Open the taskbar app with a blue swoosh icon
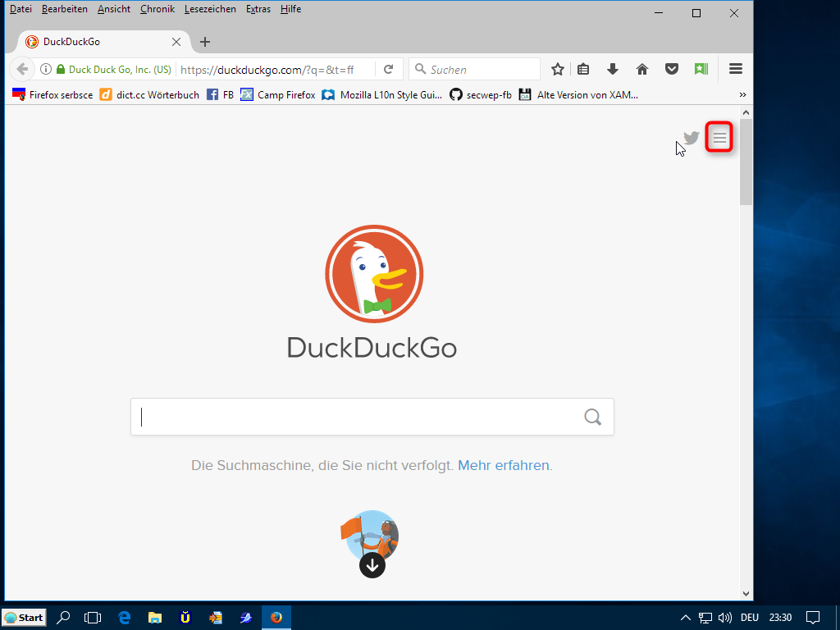The width and height of the screenshot is (840, 630). tap(246, 618)
